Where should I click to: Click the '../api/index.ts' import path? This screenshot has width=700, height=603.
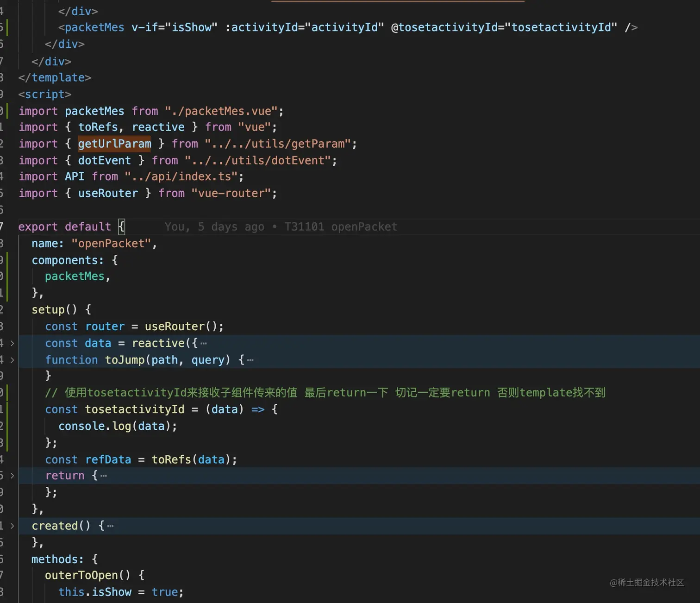(x=181, y=176)
